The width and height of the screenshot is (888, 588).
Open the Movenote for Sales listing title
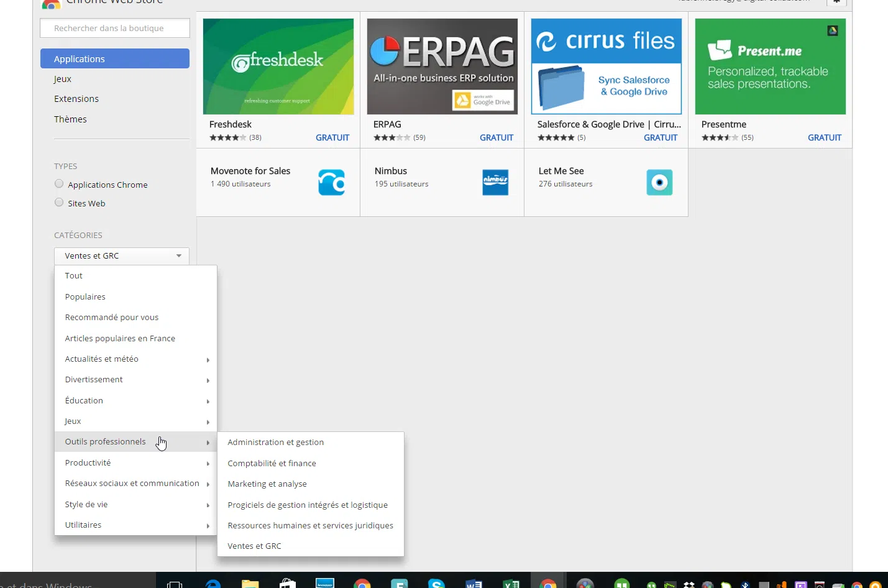point(250,171)
